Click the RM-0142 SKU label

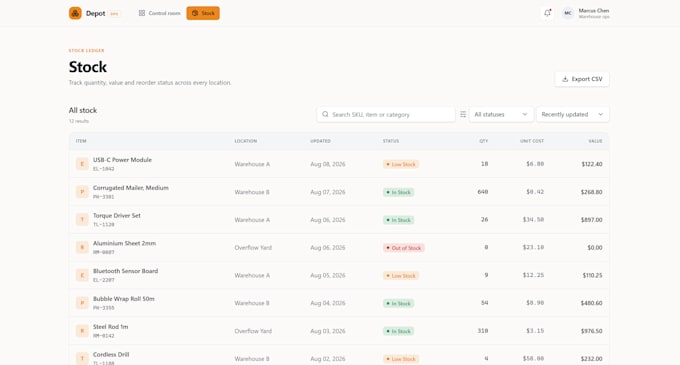(104, 336)
